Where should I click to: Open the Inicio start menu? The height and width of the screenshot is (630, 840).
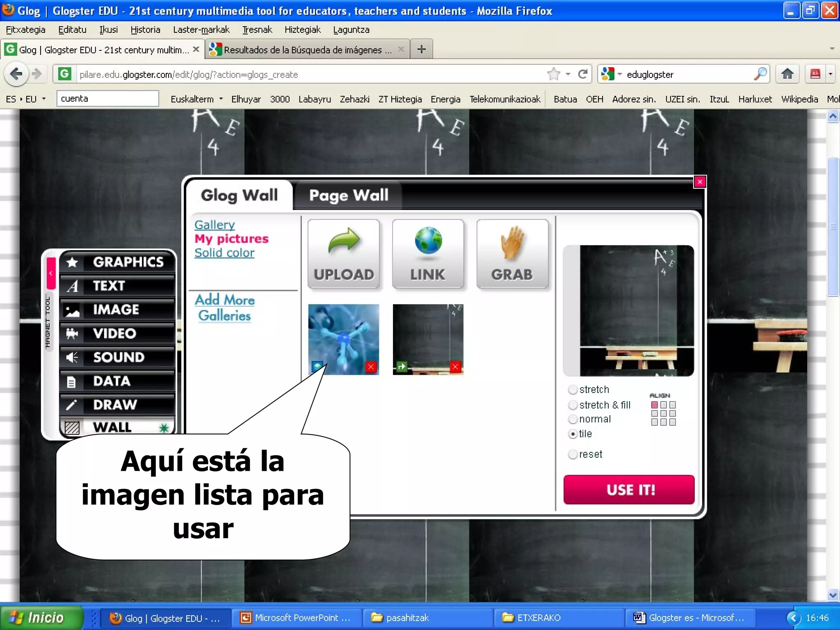(x=41, y=617)
